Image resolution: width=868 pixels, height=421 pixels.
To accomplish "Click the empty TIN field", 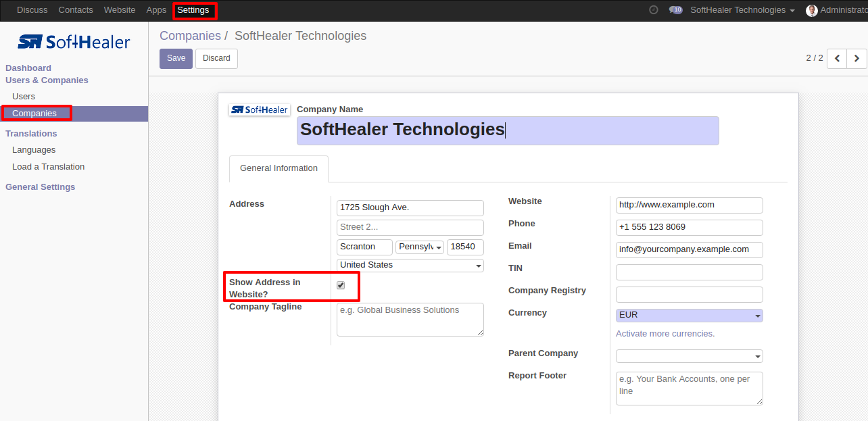I will [x=690, y=272].
